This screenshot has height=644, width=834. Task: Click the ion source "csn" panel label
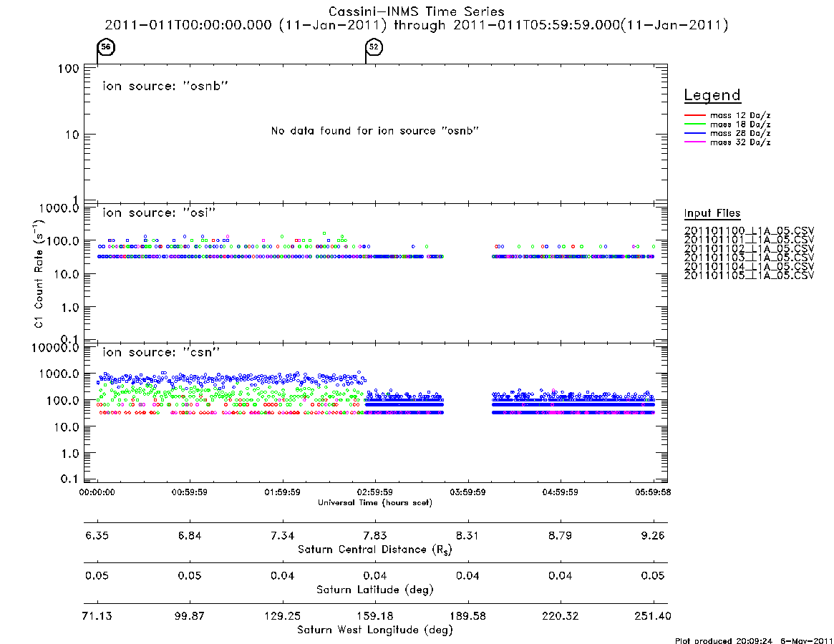pos(161,352)
